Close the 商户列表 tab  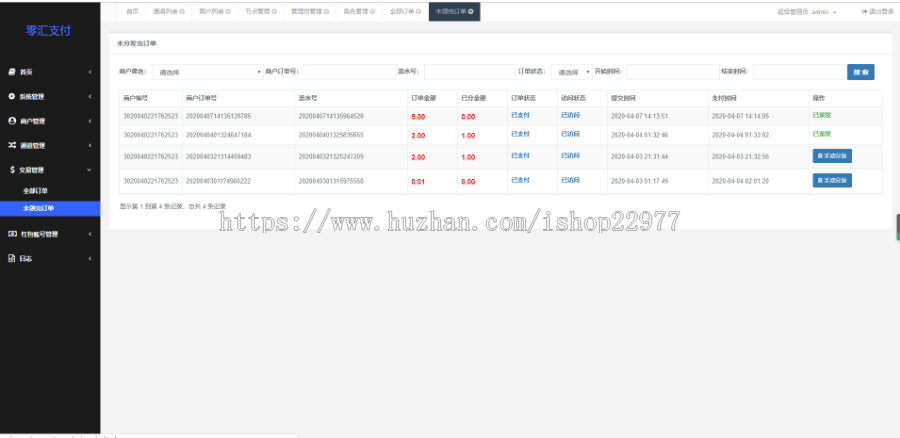click(228, 11)
